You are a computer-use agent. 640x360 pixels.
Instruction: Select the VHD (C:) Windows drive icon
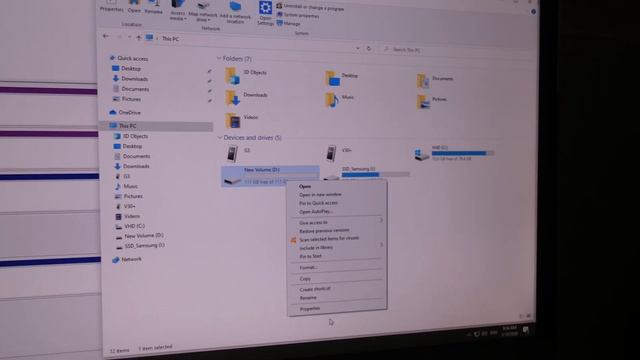[x=422, y=155]
